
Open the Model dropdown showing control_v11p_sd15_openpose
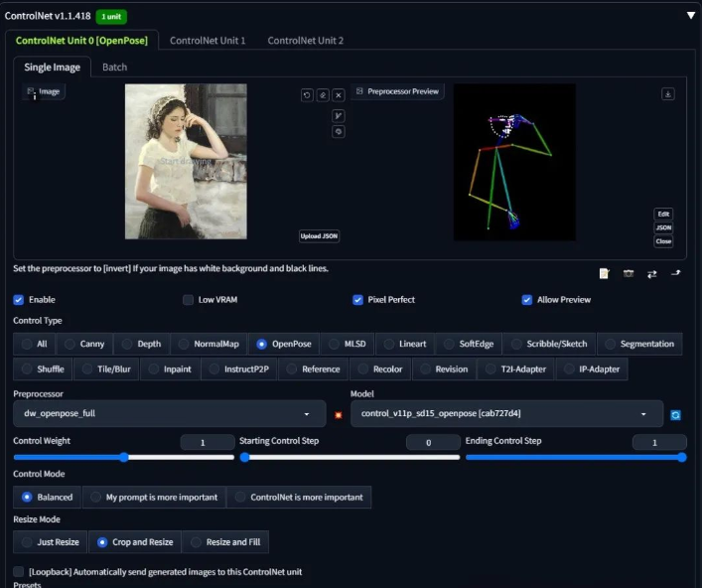click(506, 413)
